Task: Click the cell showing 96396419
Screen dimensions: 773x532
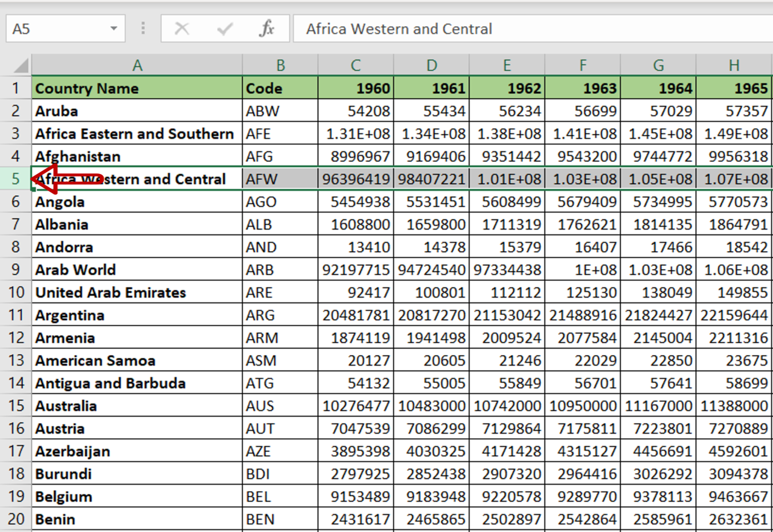Action: tap(355, 179)
